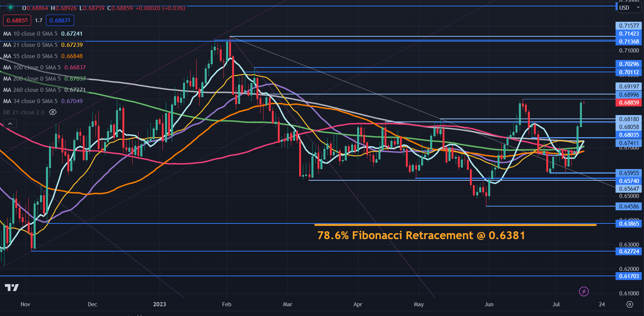Select the MA 200 close indicator legend
Screen dimensions: 644x316
44,78
